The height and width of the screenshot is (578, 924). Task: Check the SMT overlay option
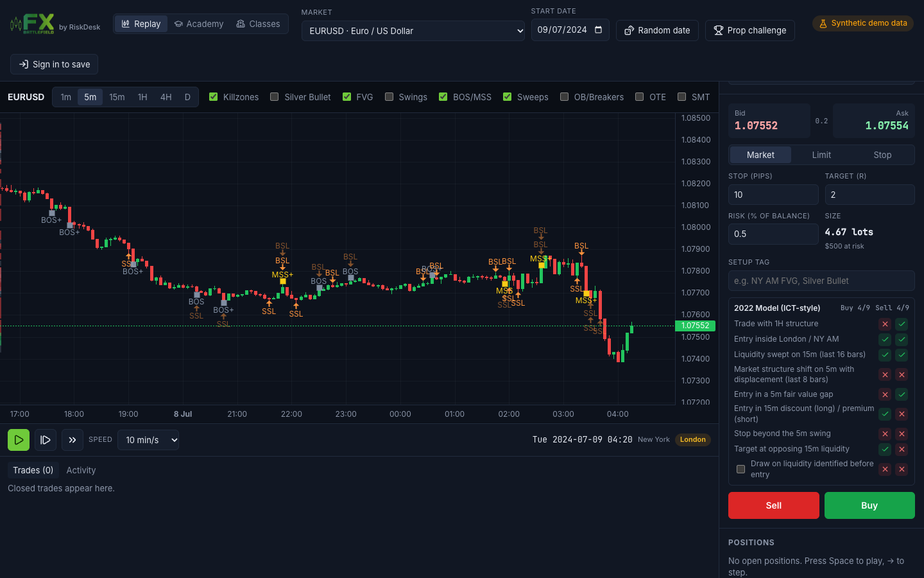[x=682, y=97]
